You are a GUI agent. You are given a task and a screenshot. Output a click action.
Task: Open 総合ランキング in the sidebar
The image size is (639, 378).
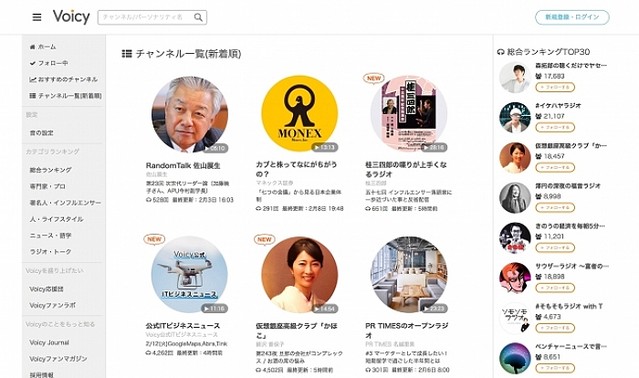coord(50,170)
